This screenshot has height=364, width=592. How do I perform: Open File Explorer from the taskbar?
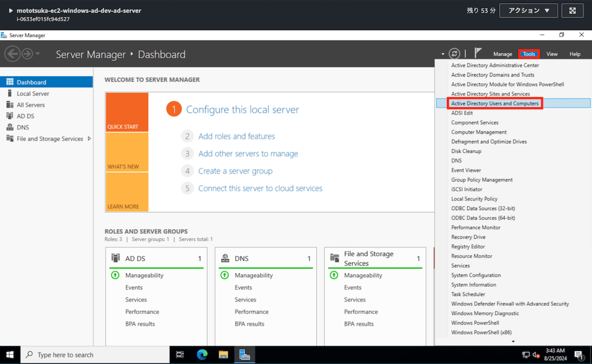pyautogui.click(x=223, y=355)
